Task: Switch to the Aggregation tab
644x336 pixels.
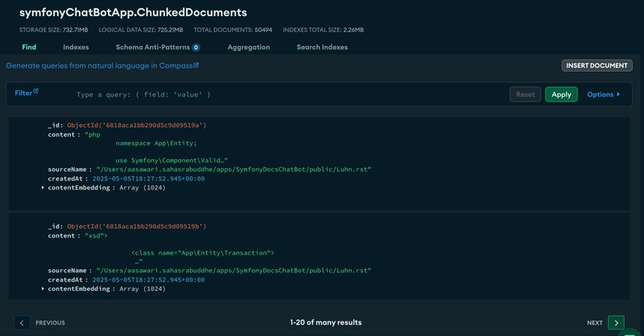Action: point(249,48)
